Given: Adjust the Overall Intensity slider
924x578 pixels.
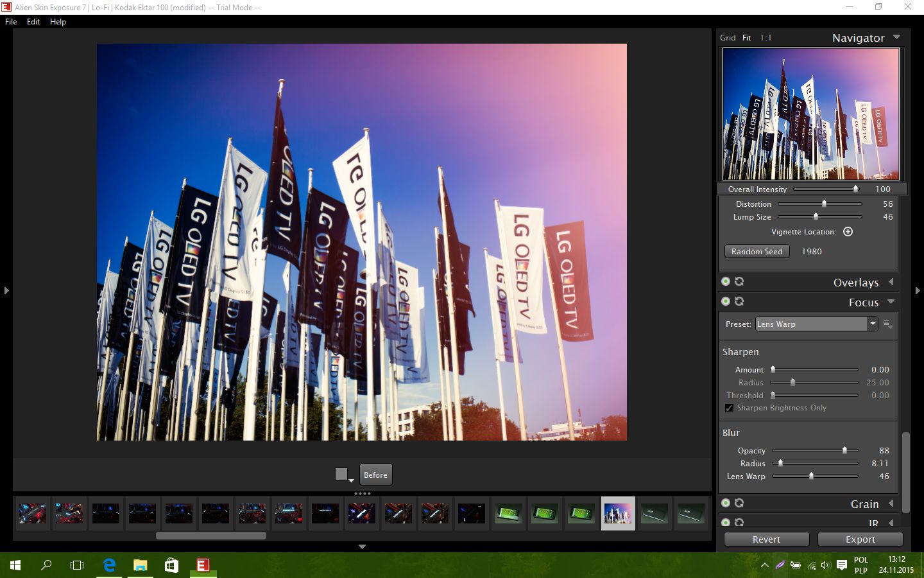Looking at the screenshot, I should click(826, 189).
